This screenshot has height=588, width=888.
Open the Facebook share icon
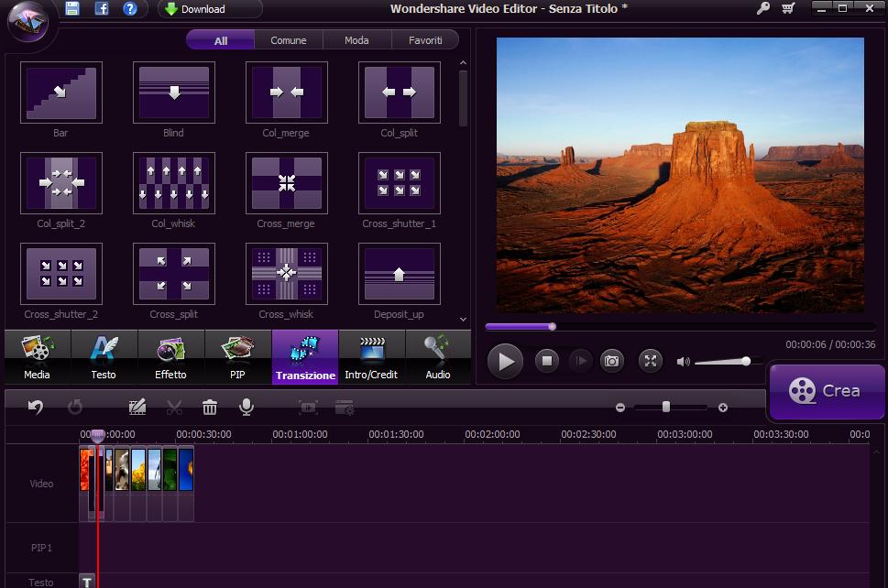pyautogui.click(x=102, y=9)
